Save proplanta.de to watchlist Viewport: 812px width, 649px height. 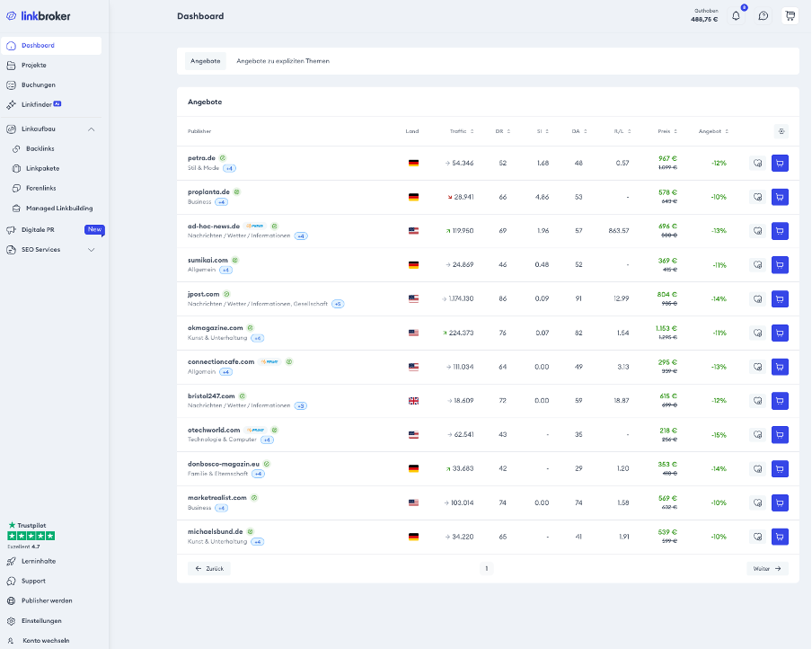coord(757,197)
